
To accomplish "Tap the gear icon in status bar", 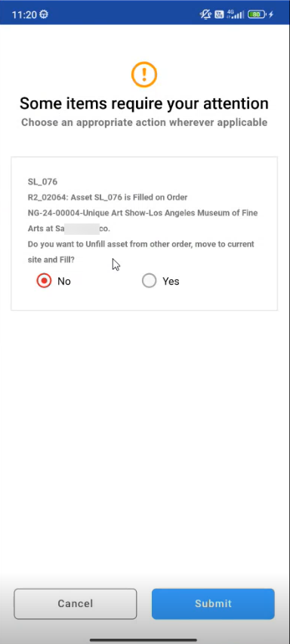I will pyautogui.click(x=44, y=15).
